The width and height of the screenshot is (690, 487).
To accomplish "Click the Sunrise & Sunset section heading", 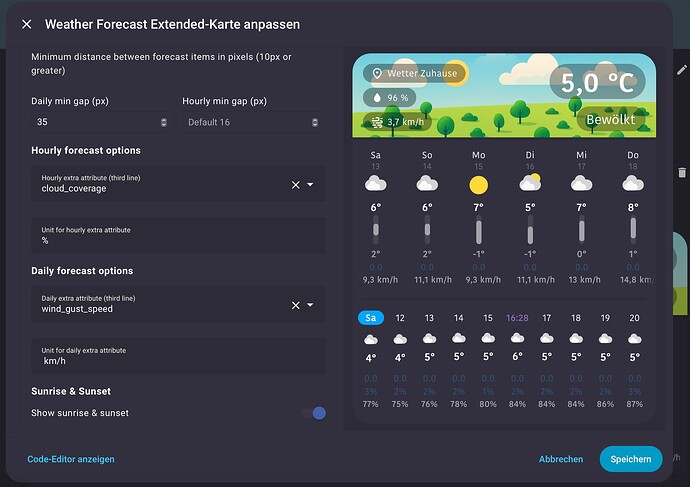I will tap(71, 392).
